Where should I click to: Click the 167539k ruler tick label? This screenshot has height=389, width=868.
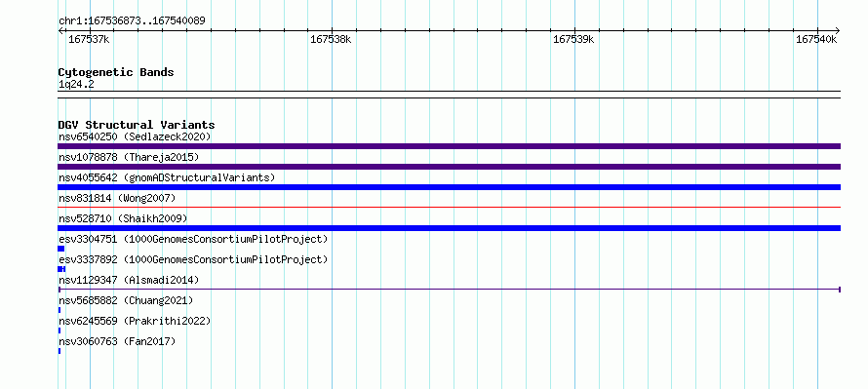pos(573,39)
